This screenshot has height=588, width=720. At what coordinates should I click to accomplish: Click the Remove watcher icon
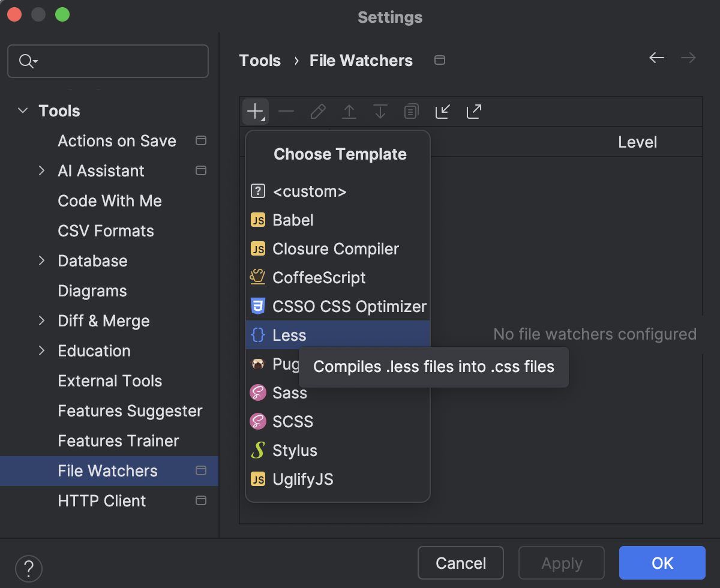click(286, 111)
